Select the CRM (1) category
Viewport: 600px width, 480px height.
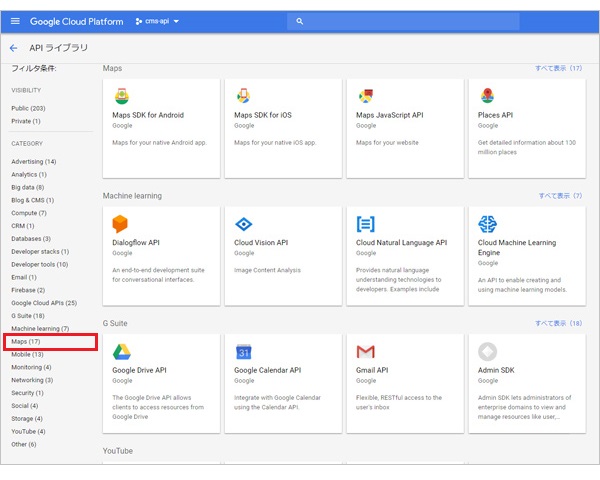[x=23, y=226]
